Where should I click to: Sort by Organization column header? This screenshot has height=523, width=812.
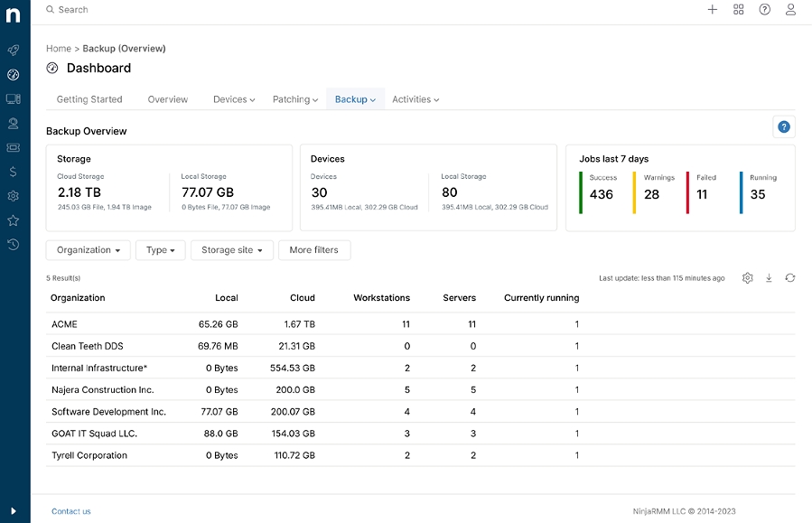coord(78,298)
